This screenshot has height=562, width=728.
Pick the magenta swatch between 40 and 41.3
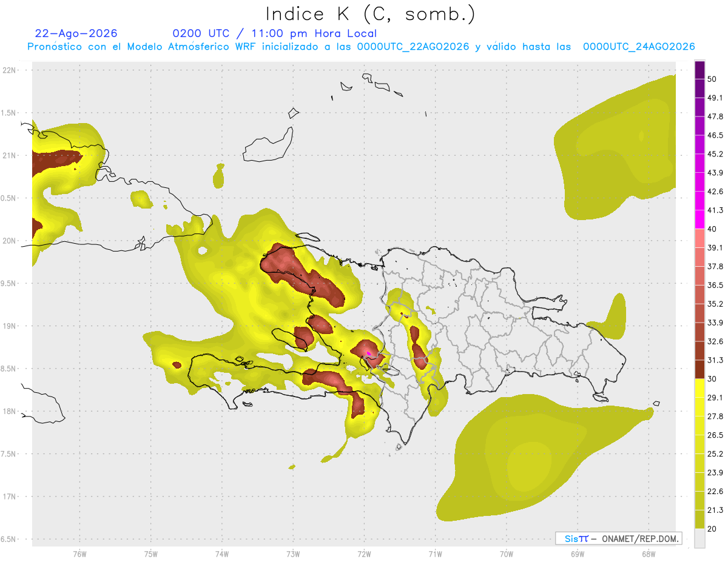[x=699, y=220]
